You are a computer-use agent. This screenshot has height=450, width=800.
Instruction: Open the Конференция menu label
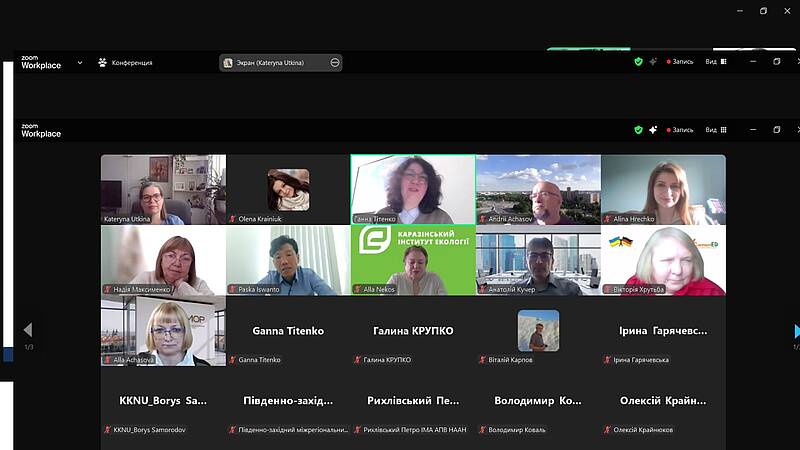click(132, 62)
